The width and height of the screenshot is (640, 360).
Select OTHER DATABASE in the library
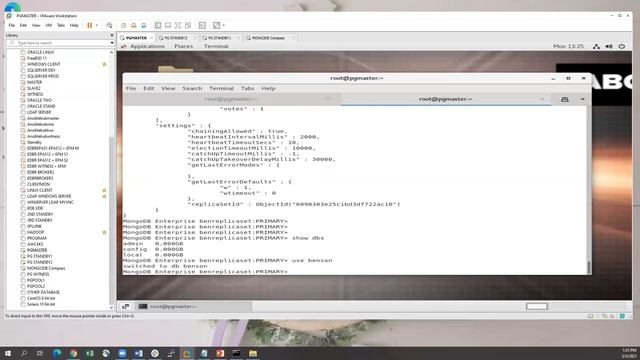[43, 292]
